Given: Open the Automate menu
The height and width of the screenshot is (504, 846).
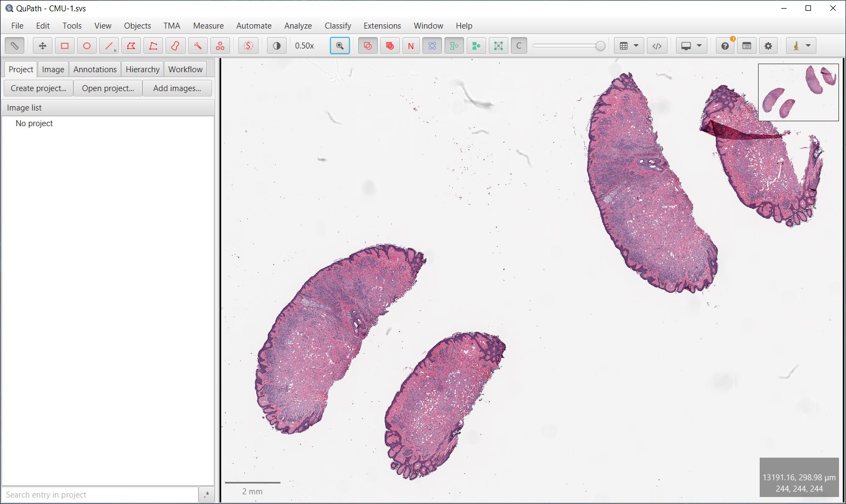Looking at the screenshot, I should (x=254, y=25).
